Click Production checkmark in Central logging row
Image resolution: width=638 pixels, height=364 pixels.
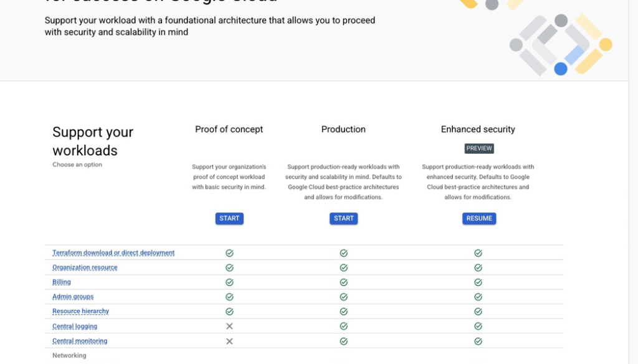coord(343,326)
